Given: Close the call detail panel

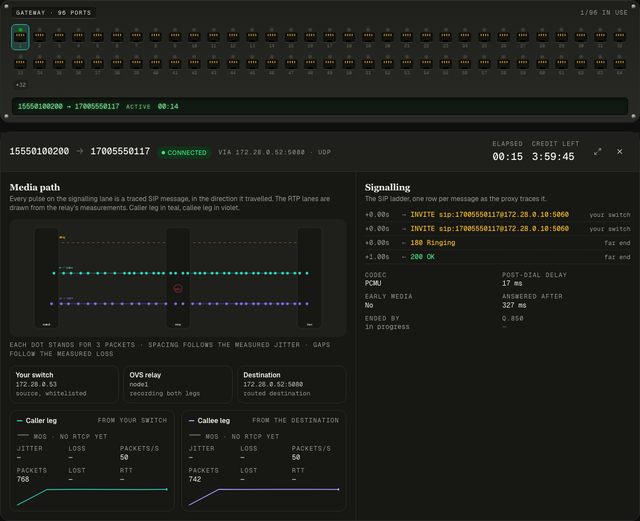Looking at the screenshot, I should click(x=620, y=151).
